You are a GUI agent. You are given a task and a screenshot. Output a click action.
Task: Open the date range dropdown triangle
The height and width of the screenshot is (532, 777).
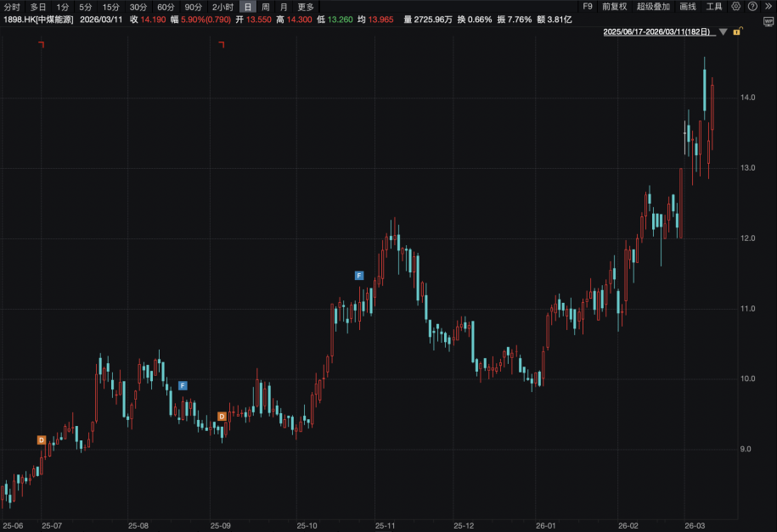[724, 32]
